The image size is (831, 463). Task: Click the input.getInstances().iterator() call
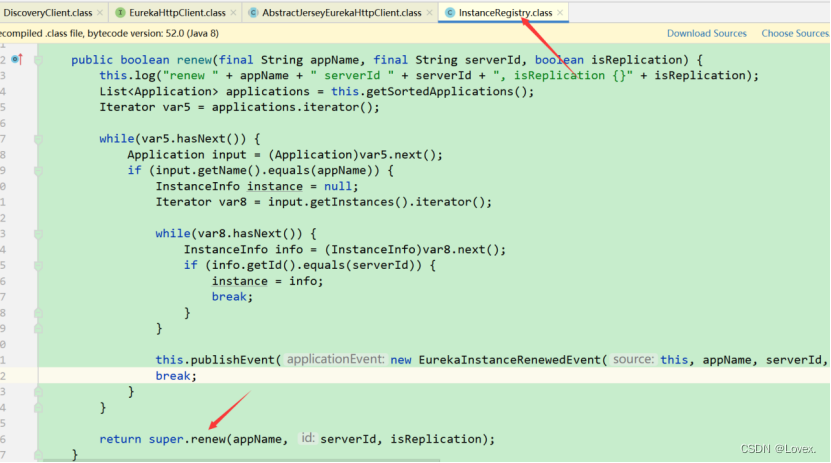pyautogui.click(x=379, y=202)
